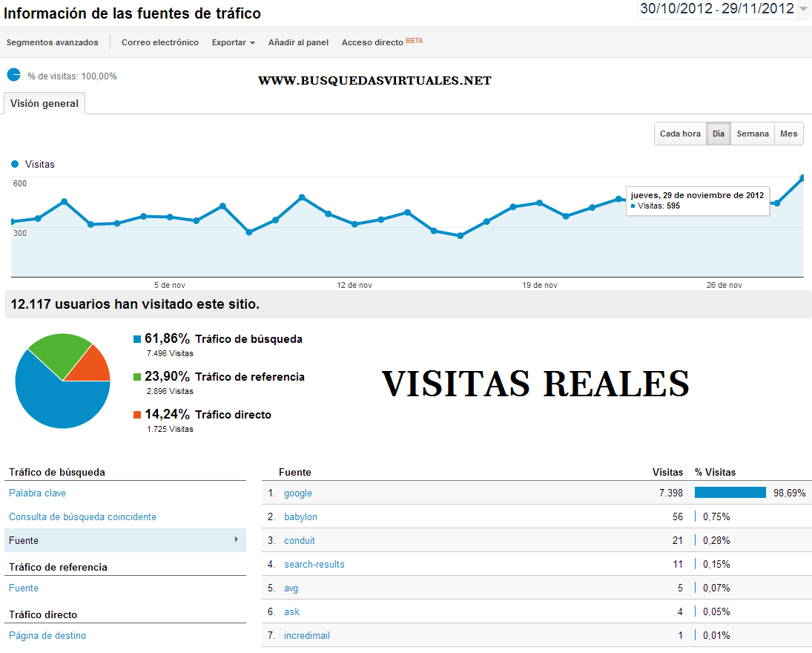Open the date range dropdown arrow
Screen dimensions: 812x653
pyautogui.click(x=802, y=10)
